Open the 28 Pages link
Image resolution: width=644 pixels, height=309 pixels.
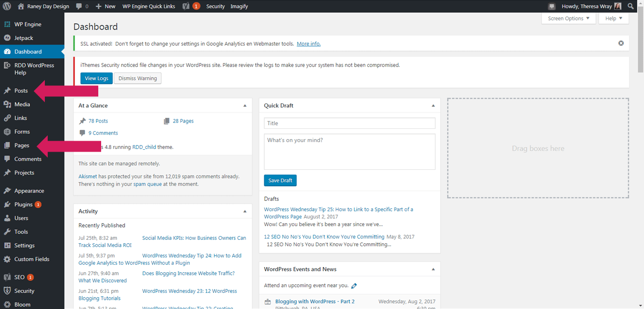pyautogui.click(x=183, y=121)
